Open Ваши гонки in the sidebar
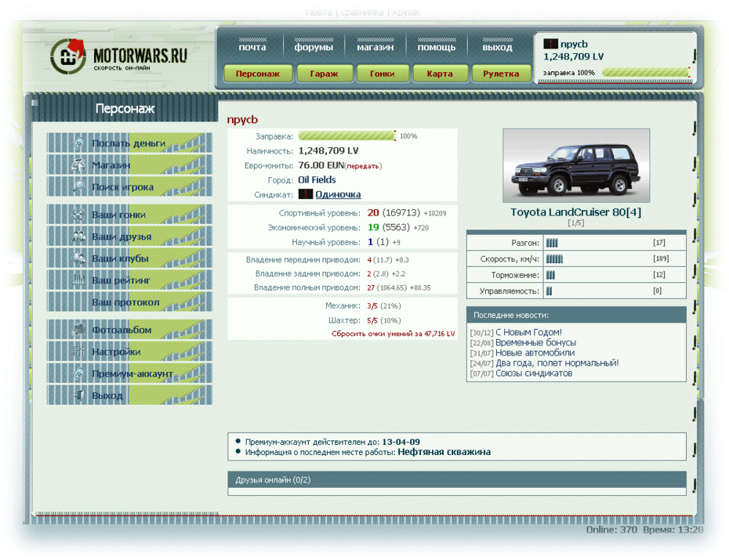This screenshot has height=560, width=729. point(129,215)
